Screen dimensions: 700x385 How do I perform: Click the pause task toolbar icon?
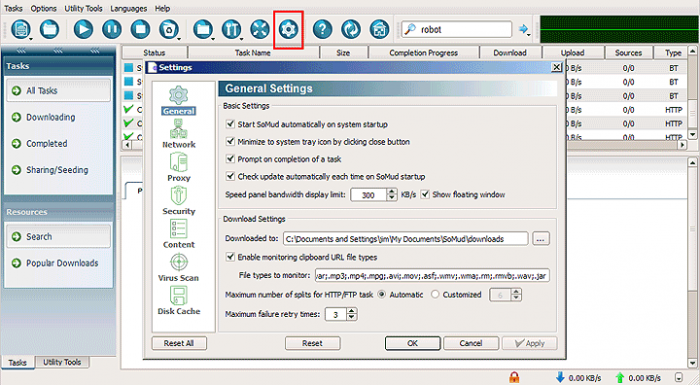coord(112,29)
